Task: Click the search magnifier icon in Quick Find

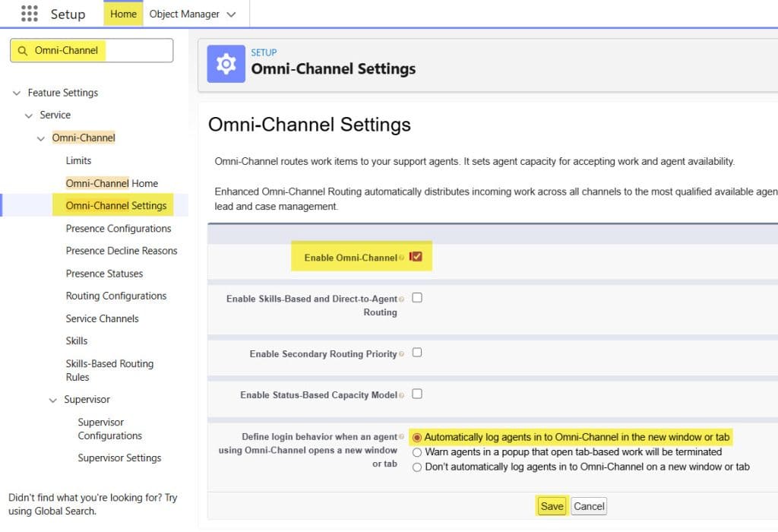Action: [22, 51]
